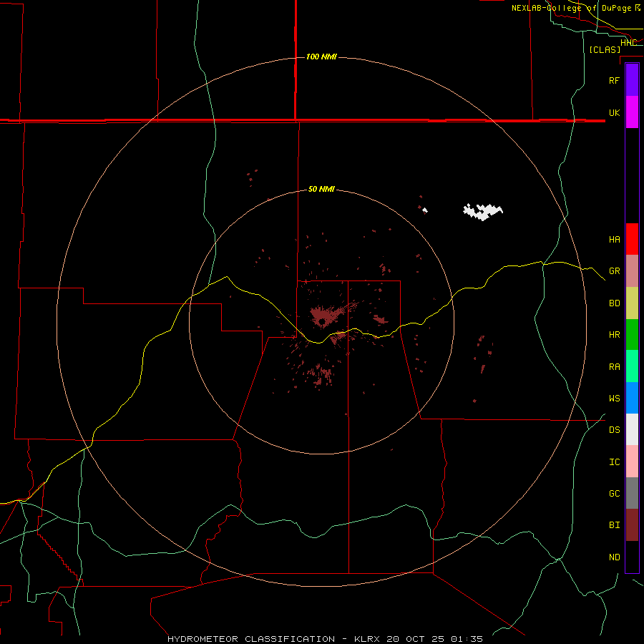Screen dimensions: 644x644
Task: Select the GR legend color block
Action: point(632,271)
